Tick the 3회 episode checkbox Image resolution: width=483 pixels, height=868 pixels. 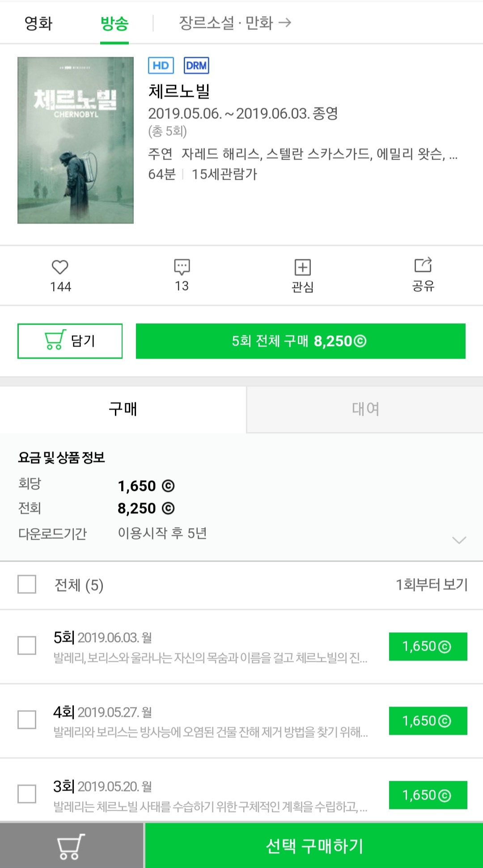pos(27,794)
